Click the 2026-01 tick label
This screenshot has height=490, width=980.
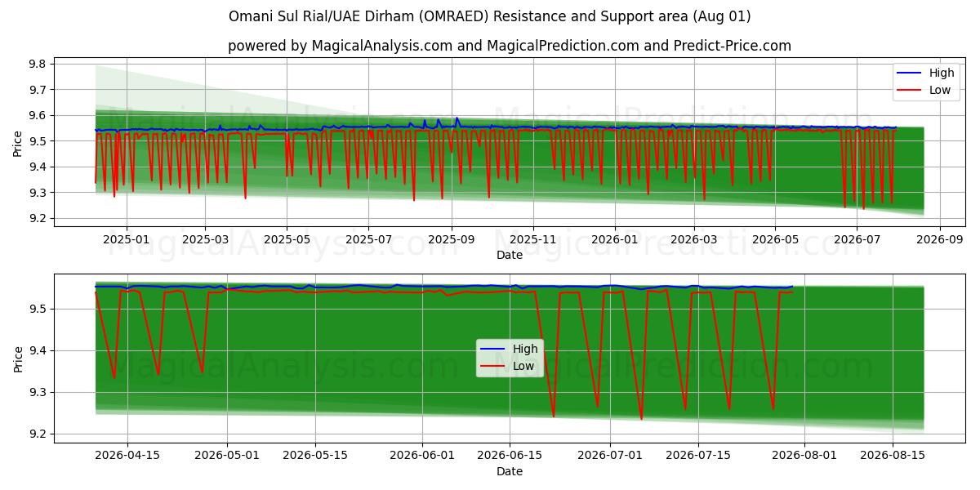pyautogui.click(x=615, y=239)
